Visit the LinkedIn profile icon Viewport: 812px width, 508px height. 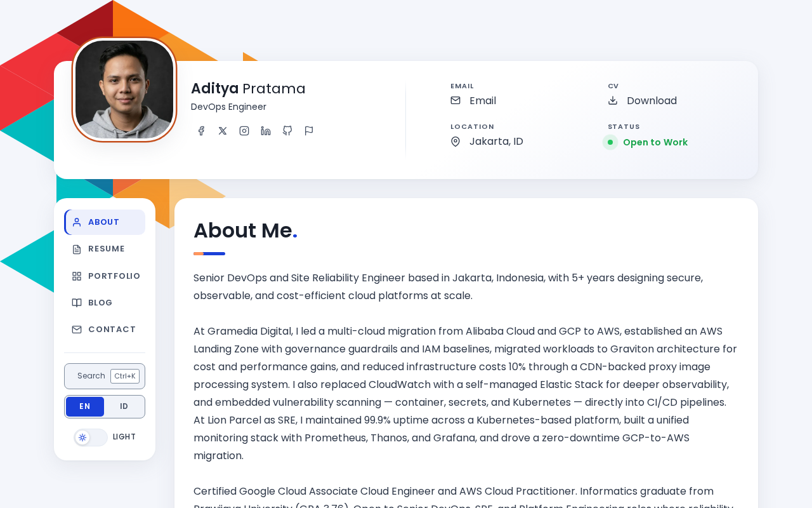266,131
